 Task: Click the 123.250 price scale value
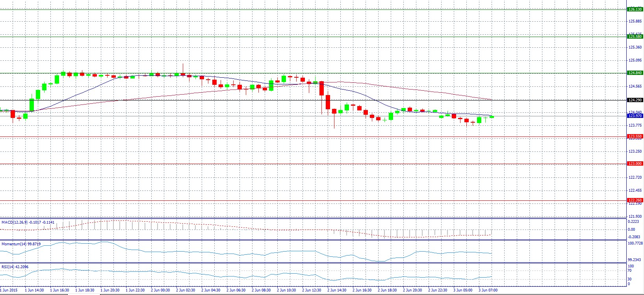tap(635, 151)
